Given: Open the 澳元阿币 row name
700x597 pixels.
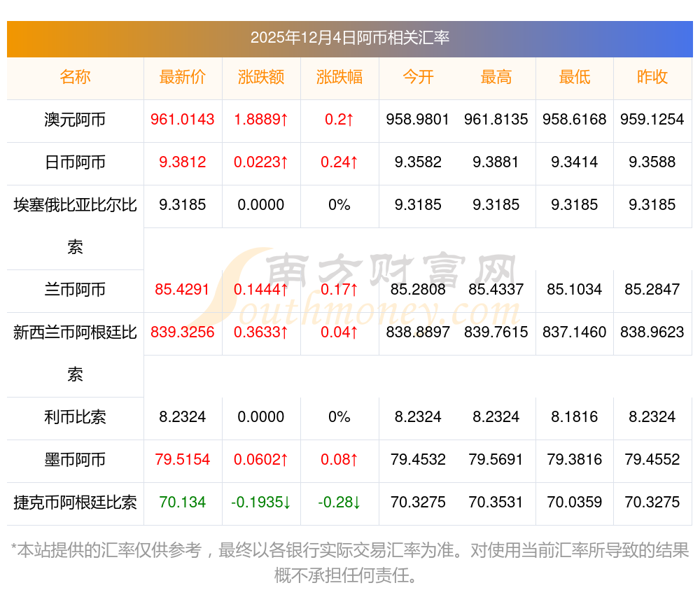Looking at the screenshot, I should pyautogui.click(x=75, y=120).
